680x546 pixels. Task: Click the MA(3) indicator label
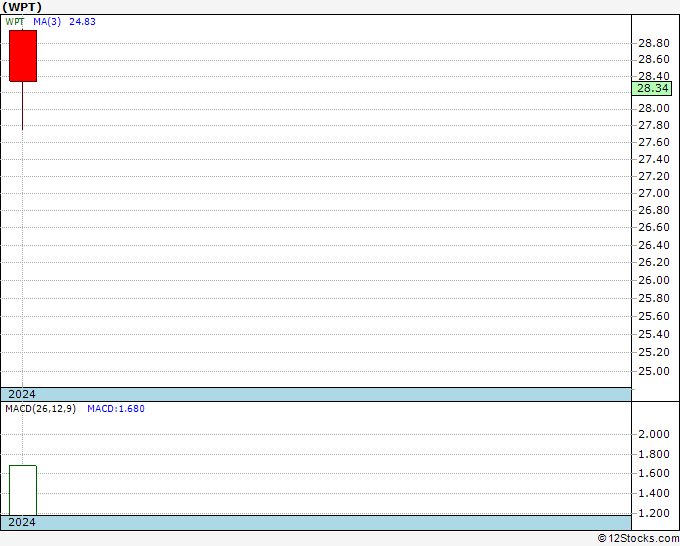pos(47,22)
